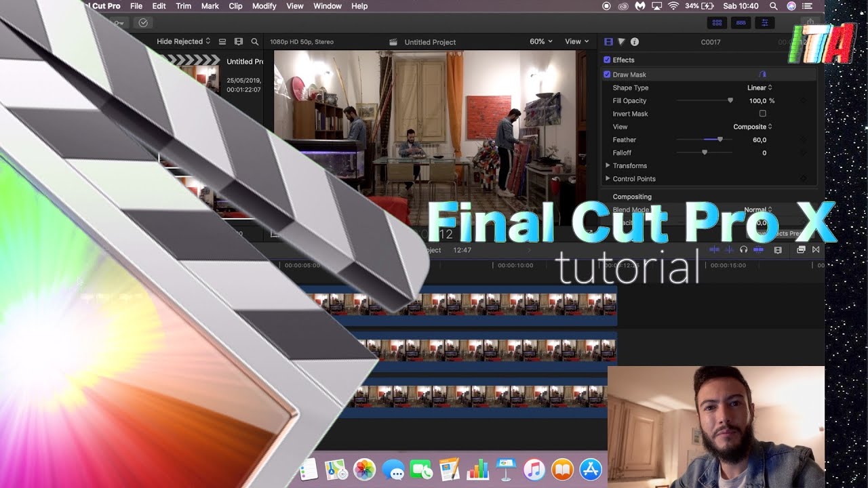Viewport: 868px width, 488px height.
Task: Launch Keynote from the Dock
Action: [506, 469]
